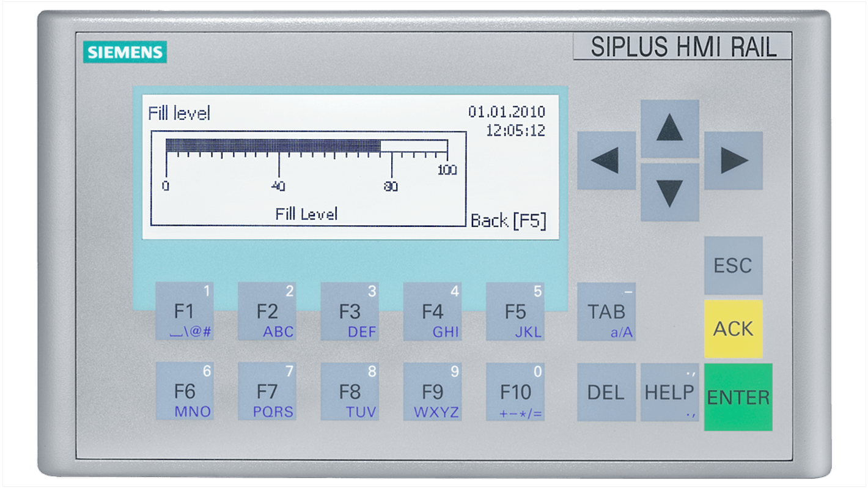Click the date 01.01.2010 on display
The height and width of the screenshot is (488, 868).
tap(507, 112)
